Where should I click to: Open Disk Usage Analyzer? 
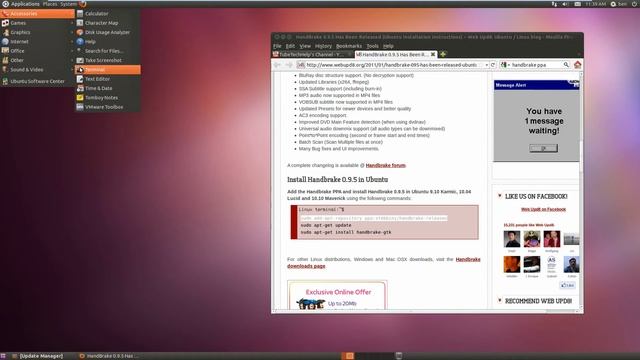tap(108, 32)
